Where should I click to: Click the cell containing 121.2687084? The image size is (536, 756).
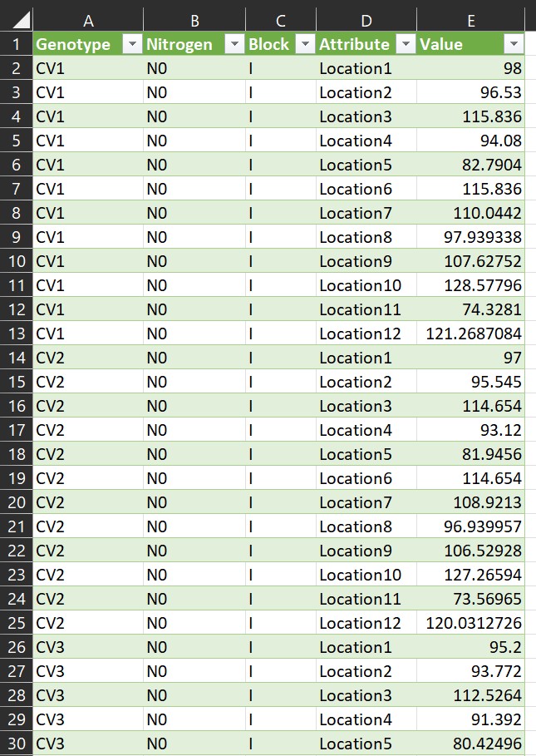click(x=470, y=334)
